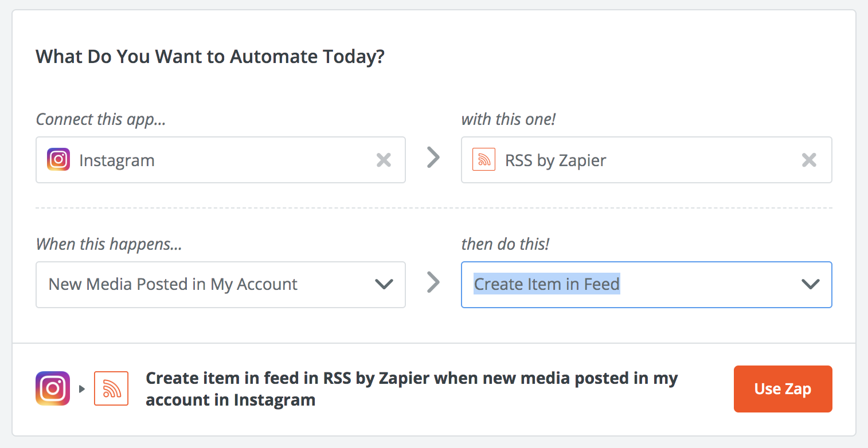Click the RSS icon in the second app field
This screenshot has height=448, width=868.
pos(483,160)
